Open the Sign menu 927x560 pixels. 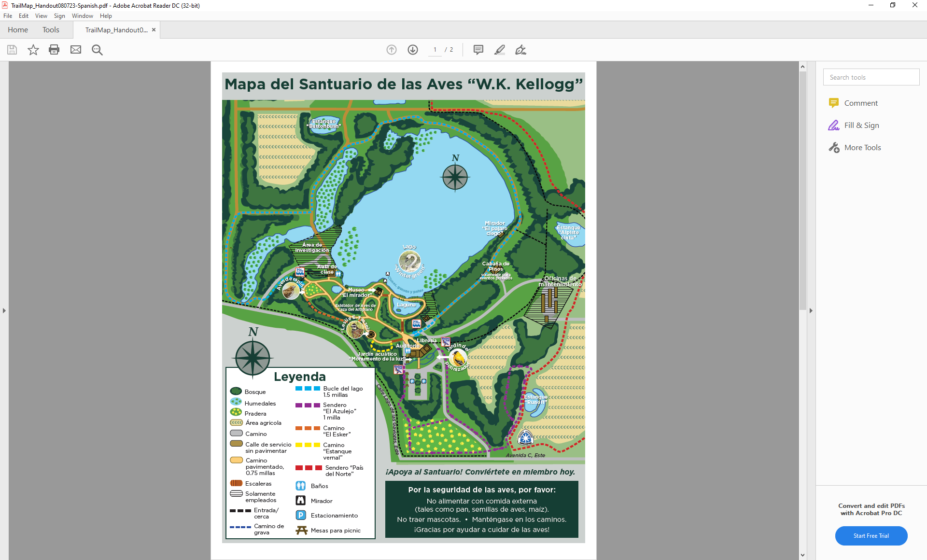point(59,16)
